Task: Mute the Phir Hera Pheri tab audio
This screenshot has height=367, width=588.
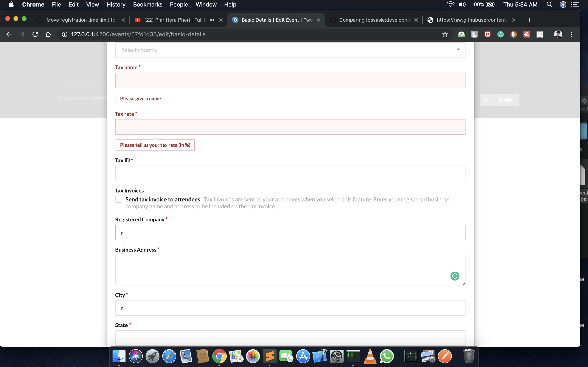Action: coord(212,20)
